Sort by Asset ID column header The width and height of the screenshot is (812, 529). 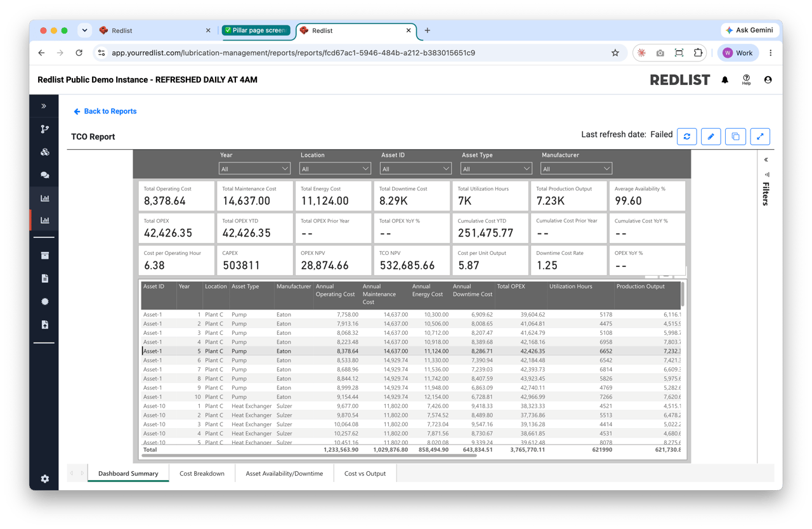click(154, 287)
